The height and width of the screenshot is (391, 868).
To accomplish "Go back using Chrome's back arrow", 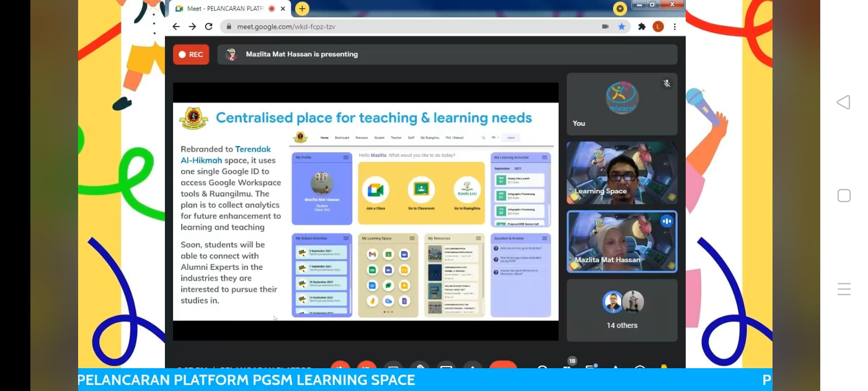I will tap(176, 27).
